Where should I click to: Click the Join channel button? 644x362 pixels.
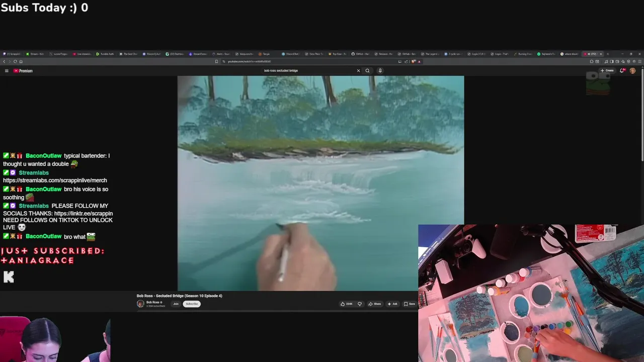tap(176, 304)
